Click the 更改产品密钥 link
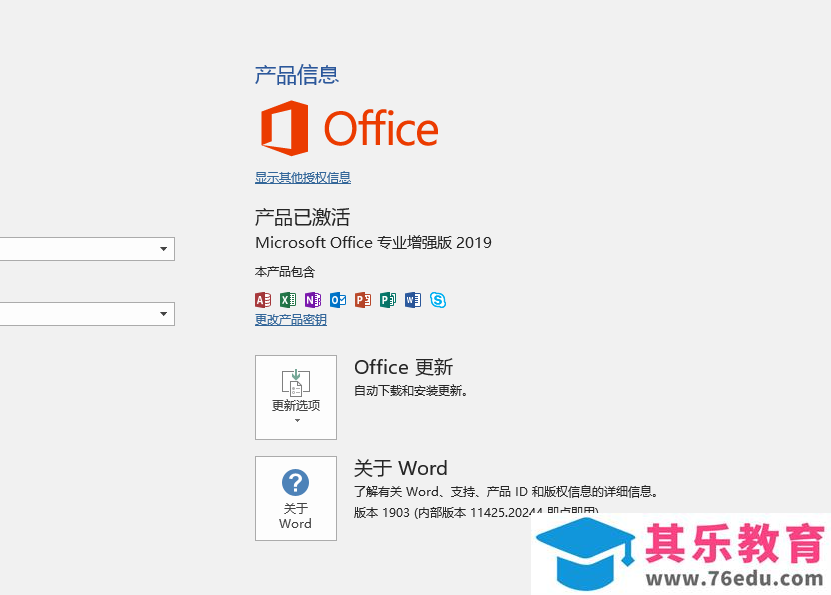Image resolution: width=831 pixels, height=595 pixels. [x=290, y=320]
